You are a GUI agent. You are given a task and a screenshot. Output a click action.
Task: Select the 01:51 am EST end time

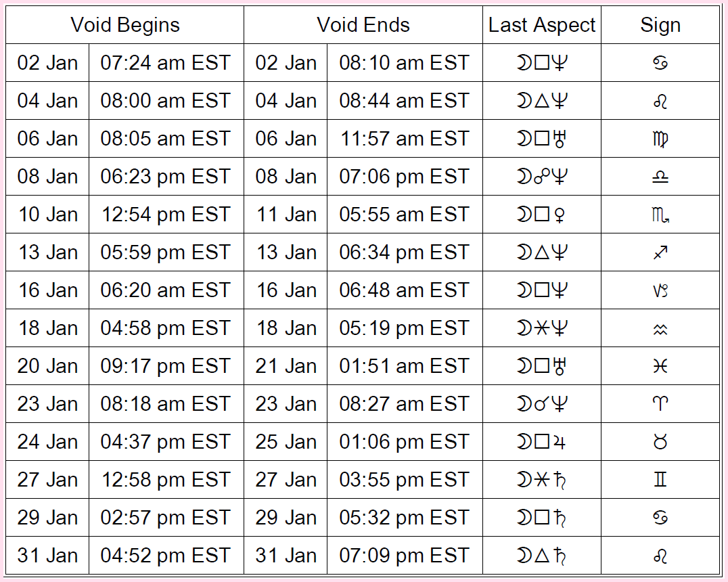point(404,366)
